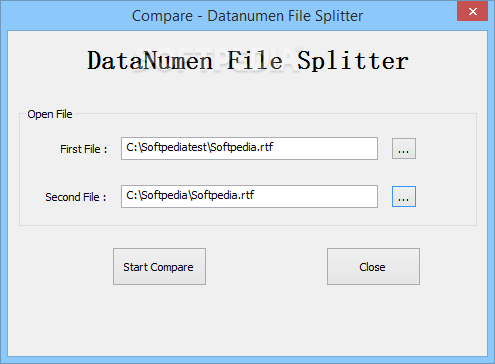Click the 'First File :' label
Viewport: 495px width, 364px height.
[x=84, y=149]
